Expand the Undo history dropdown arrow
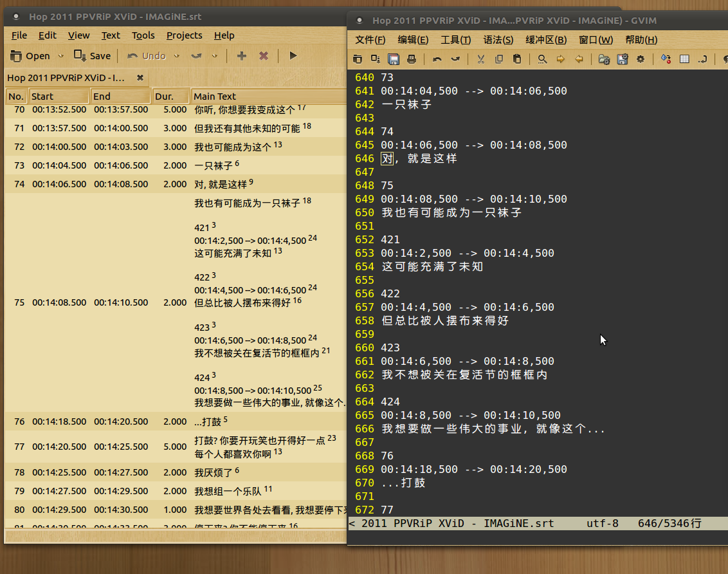Viewport: 728px width, 574px height. pos(176,56)
